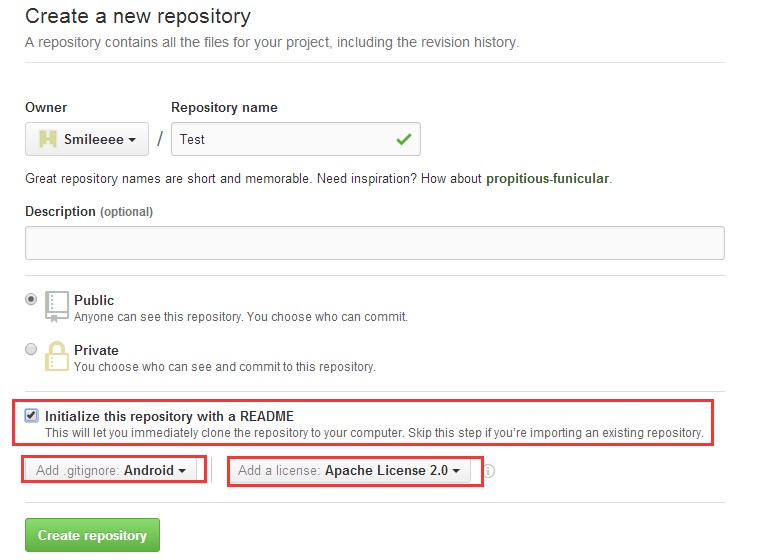Click the Public repository book icon
The width and height of the screenshot is (764, 560).
pos(57,306)
